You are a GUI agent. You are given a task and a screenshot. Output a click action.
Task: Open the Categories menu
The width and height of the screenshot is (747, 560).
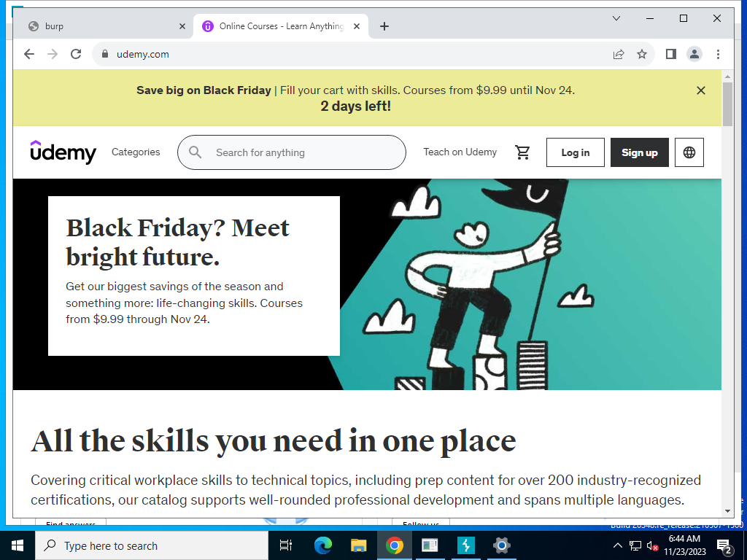click(x=136, y=152)
